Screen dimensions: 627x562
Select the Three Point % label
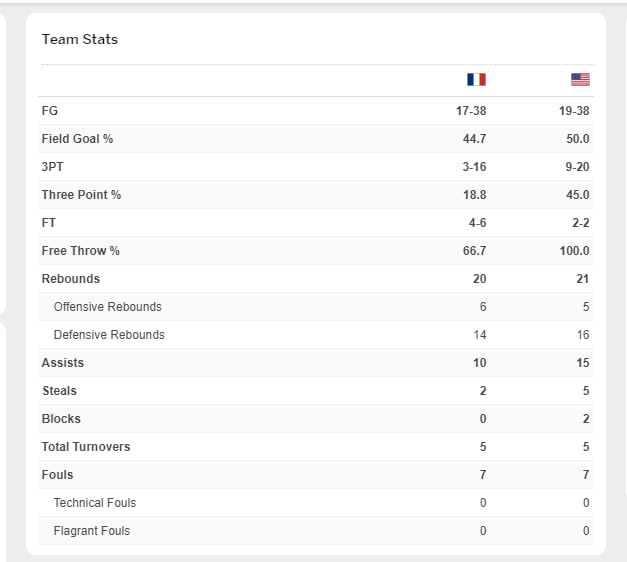point(81,195)
